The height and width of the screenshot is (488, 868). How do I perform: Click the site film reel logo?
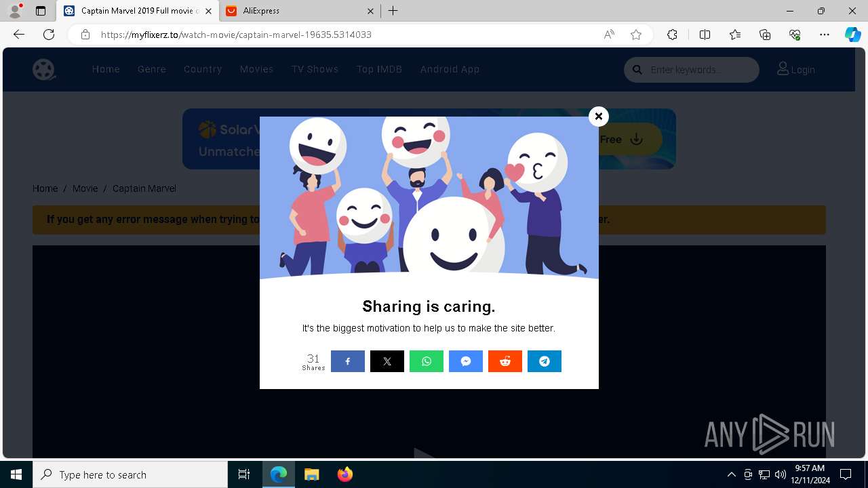tap(44, 69)
